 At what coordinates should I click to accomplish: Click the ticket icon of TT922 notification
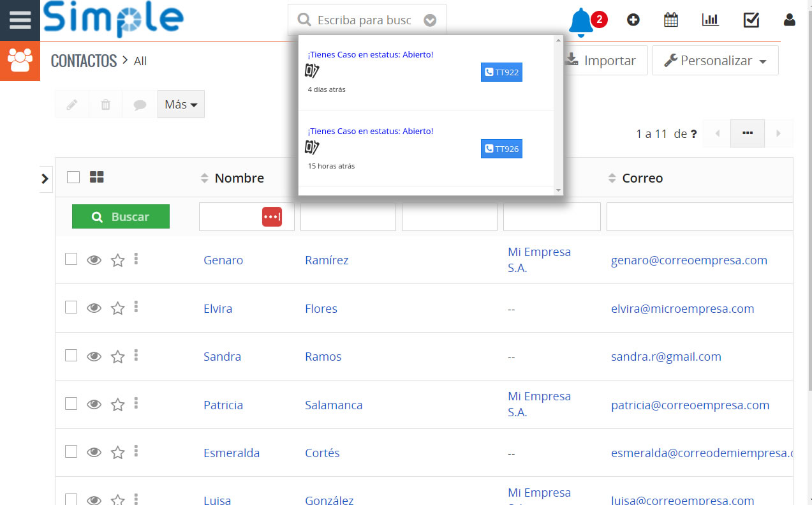(x=311, y=71)
